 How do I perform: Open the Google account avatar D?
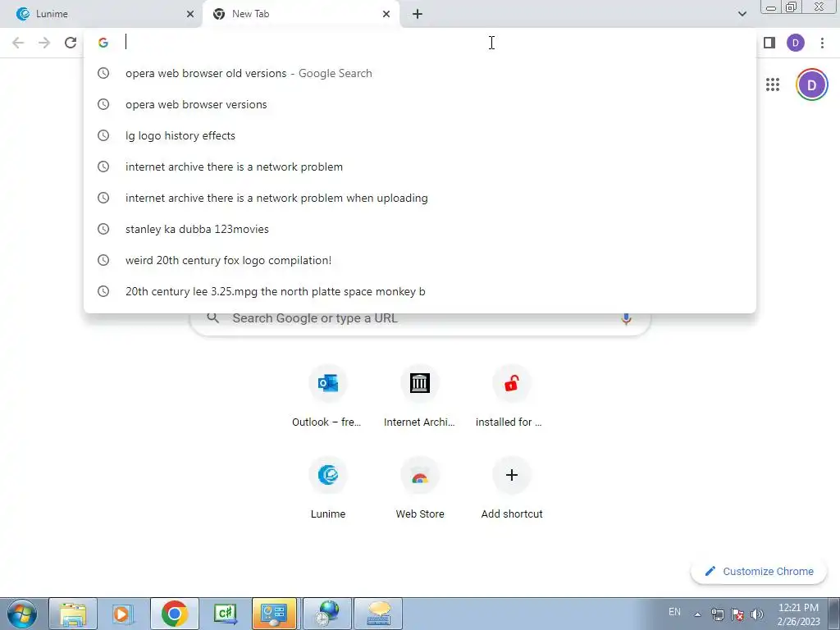811,84
